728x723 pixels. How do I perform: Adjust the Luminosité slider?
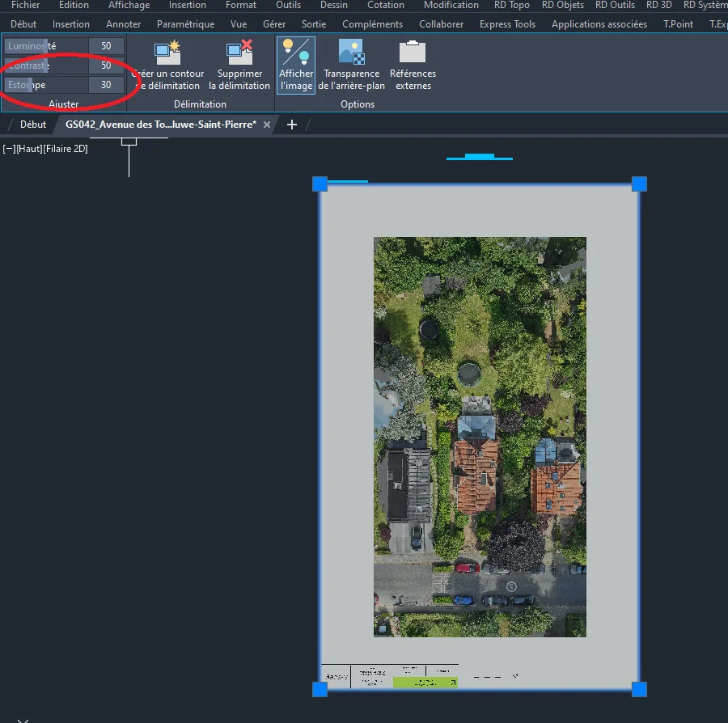coord(45,46)
